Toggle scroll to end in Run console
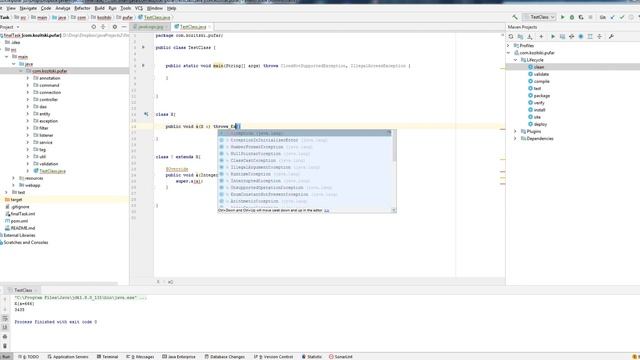 5,327
